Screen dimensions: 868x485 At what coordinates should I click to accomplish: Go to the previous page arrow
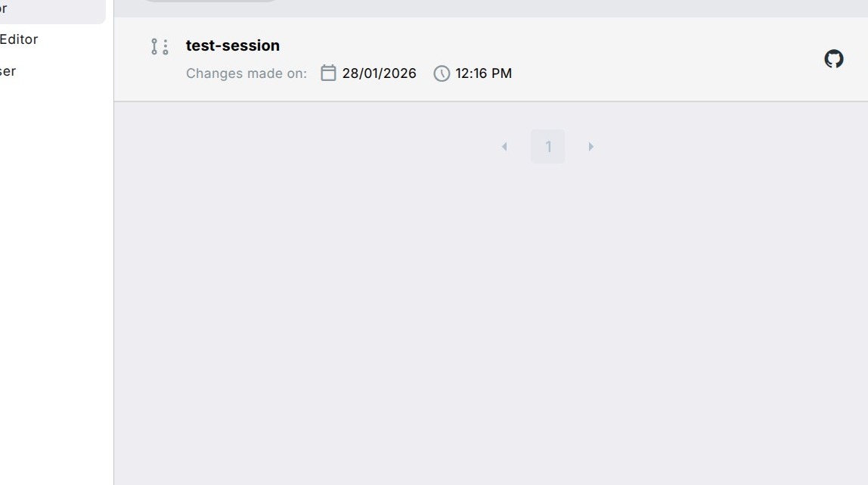pos(504,147)
